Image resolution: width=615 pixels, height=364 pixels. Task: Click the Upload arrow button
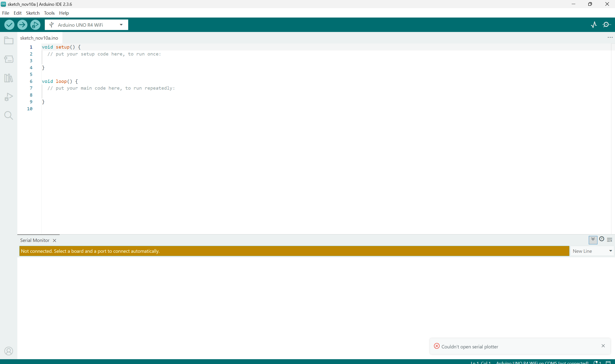coord(22,25)
